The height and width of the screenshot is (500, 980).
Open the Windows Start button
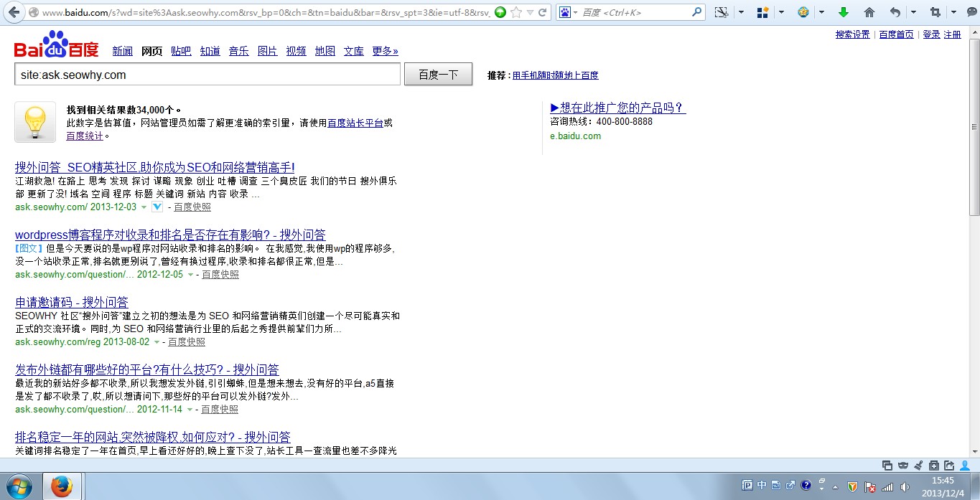19,486
